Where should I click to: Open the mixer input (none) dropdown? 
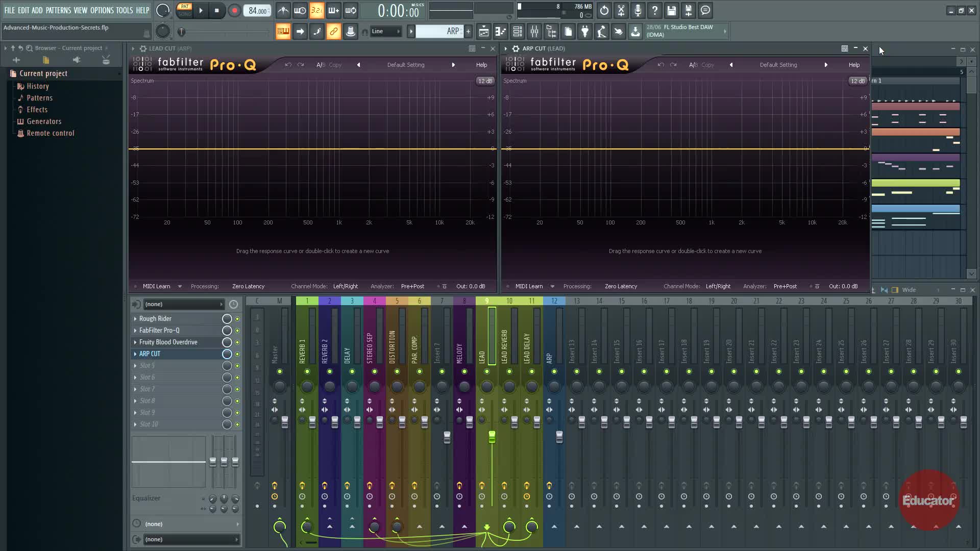(184, 305)
